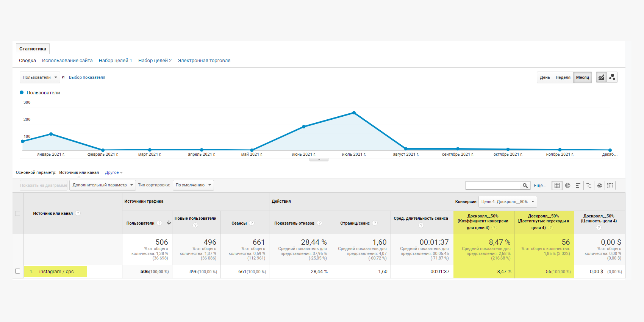Viewport: 644px width, 322px height.
Task: Switch to motion chart bubbles icon
Action: pos(612,77)
